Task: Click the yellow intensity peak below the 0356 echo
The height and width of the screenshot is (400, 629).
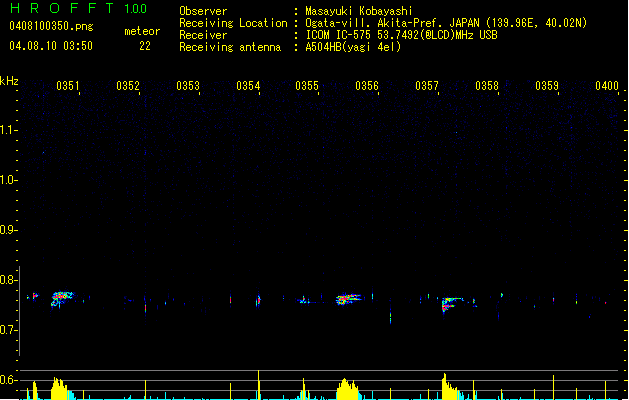Action: tap(347, 389)
